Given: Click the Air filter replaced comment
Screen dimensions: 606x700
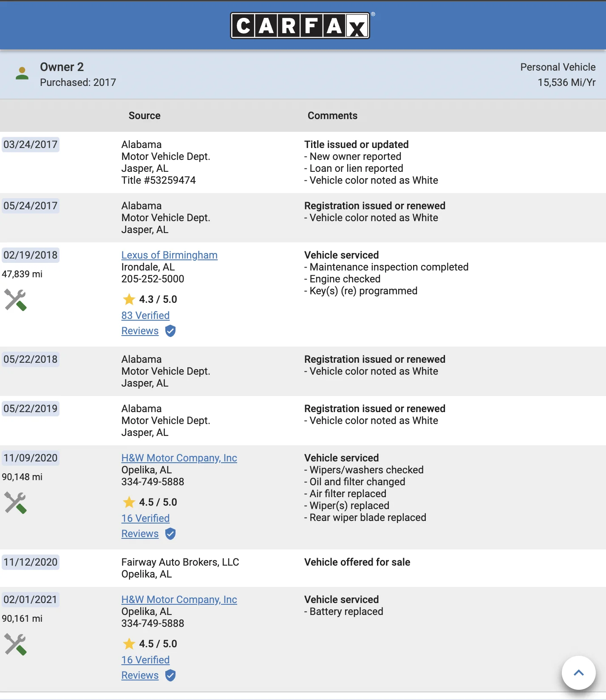Looking at the screenshot, I should tap(345, 494).
